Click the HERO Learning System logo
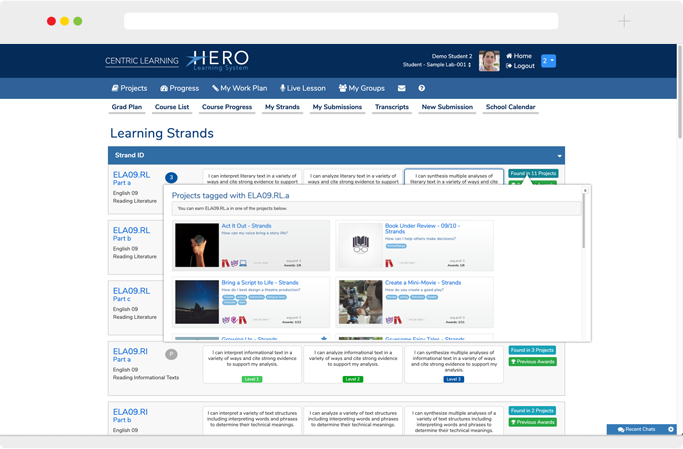 click(217, 61)
